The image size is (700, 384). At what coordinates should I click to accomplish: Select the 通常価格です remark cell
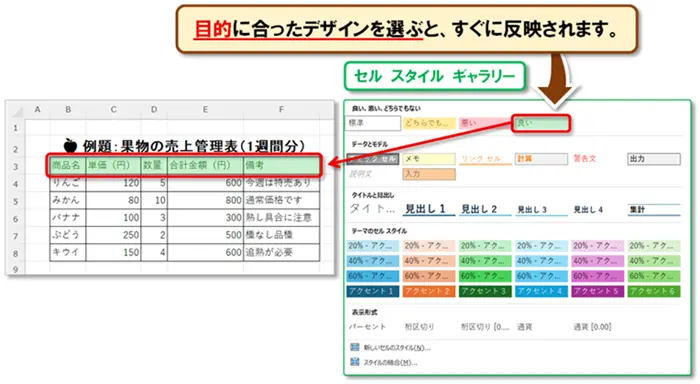pos(282,200)
